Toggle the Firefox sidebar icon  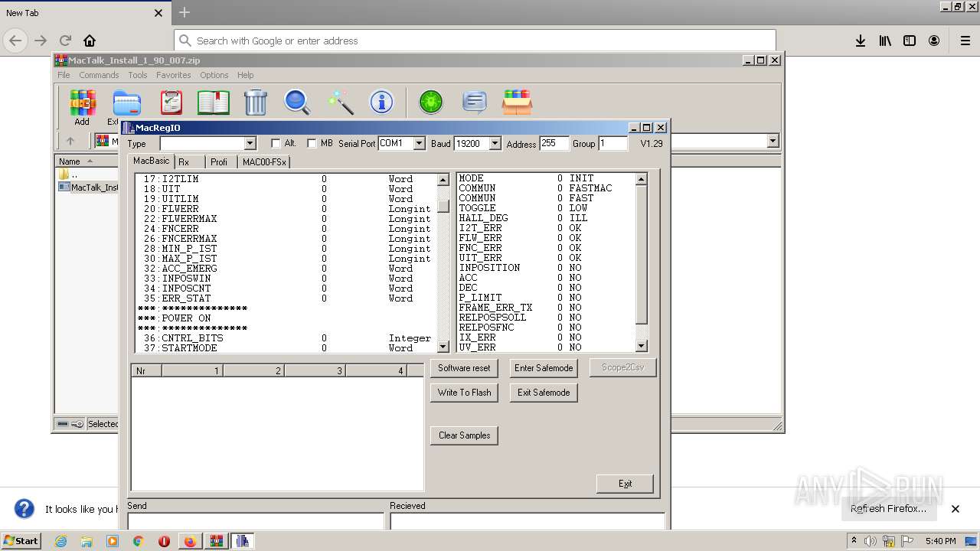(910, 41)
